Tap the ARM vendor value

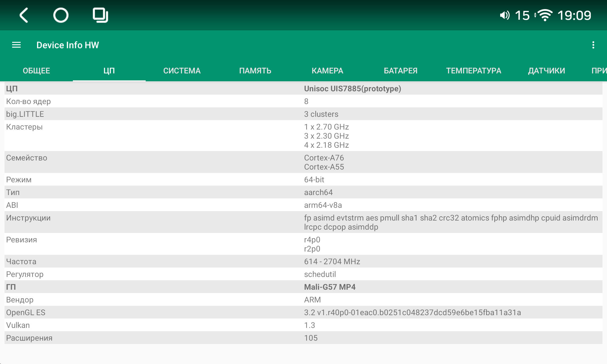point(312,300)
